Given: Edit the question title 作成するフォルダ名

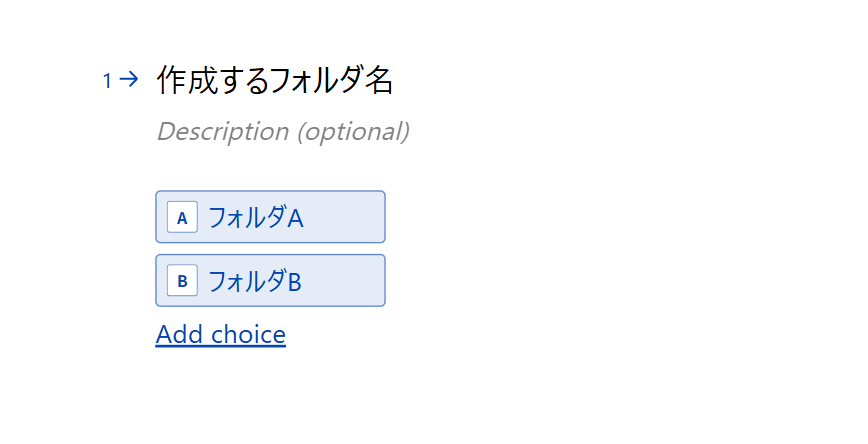Looking at the screenshot, I should (x=275, y=80).
